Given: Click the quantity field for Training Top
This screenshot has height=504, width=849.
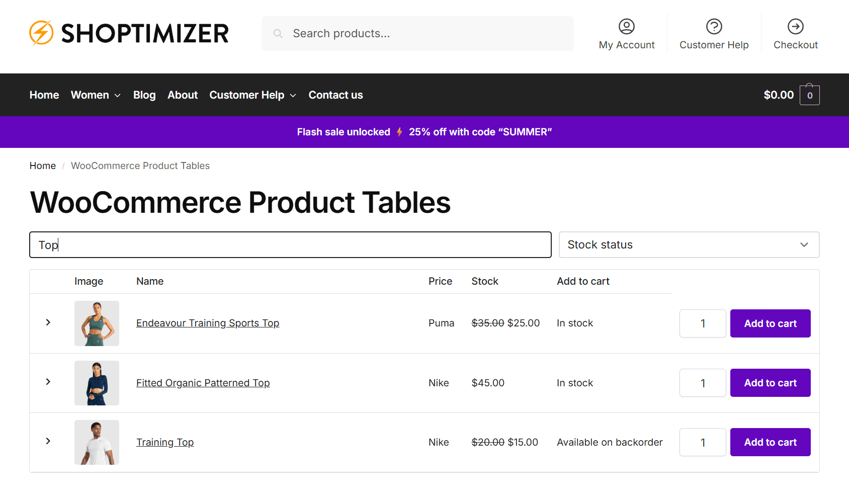Looking at the screenshot, I should pos(702,442).
